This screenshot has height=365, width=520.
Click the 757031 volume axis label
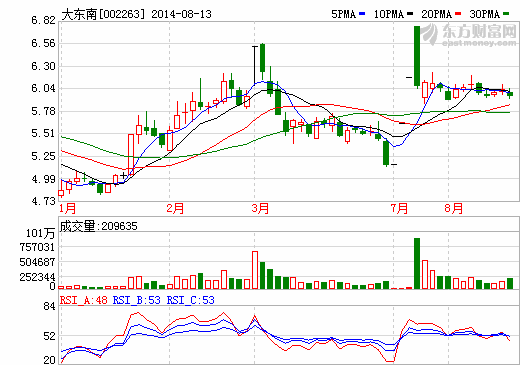[37, 248]
